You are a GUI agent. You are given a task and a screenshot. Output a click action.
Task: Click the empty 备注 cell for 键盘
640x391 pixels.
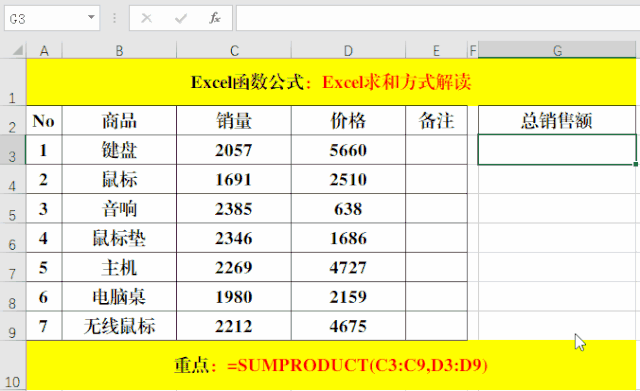[x=436, y=150]
